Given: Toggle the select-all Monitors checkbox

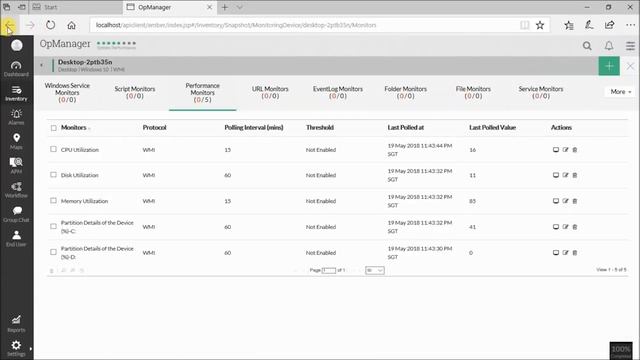Looking at the screenshot, I should pyautogui.click(x=53, y=128).
